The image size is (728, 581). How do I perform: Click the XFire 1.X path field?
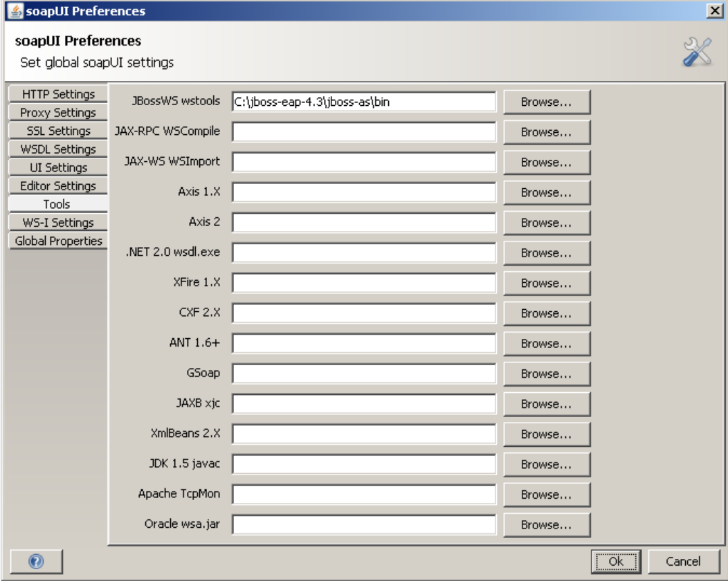(364, 283)
